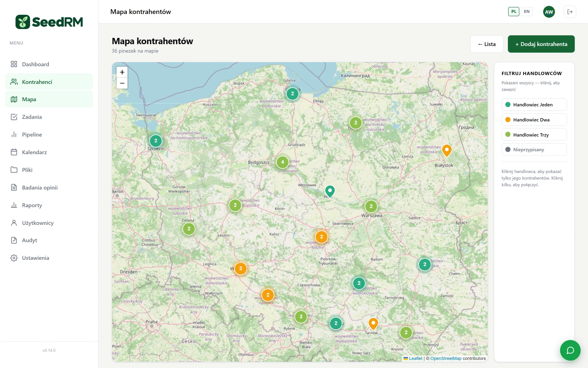The height and width of the screenshot is (368, 588).
Task: Filter by Handlowiec Trzy
Action: [534, 135]
